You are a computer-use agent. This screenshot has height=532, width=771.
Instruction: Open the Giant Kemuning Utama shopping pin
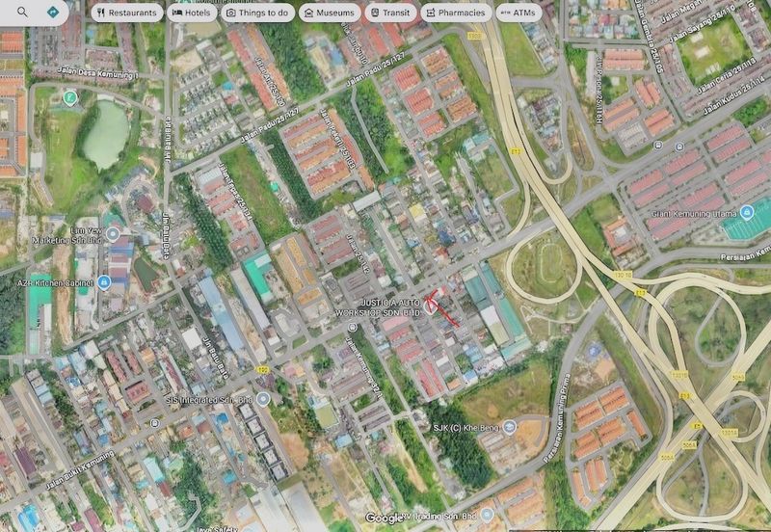coord(747,212)
